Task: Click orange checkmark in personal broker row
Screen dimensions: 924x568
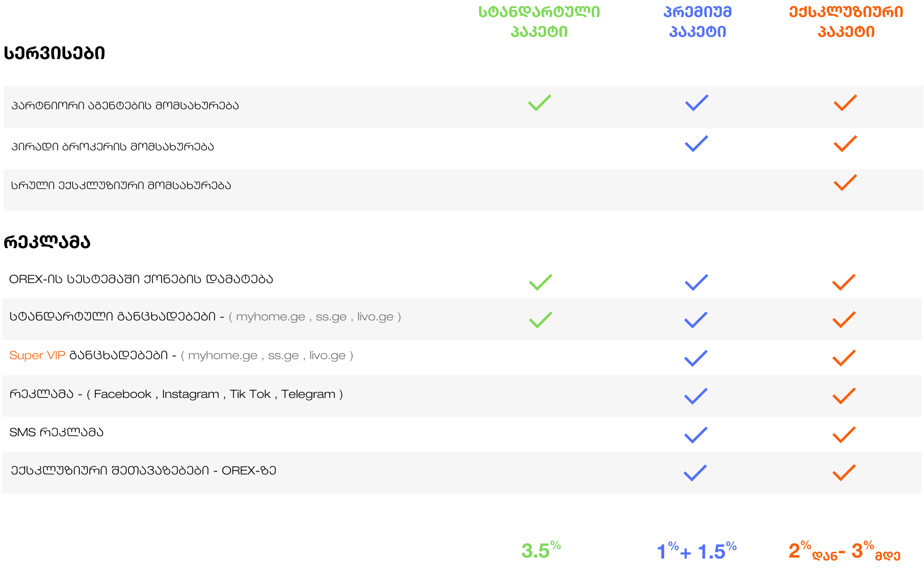Action: point(845,144)
